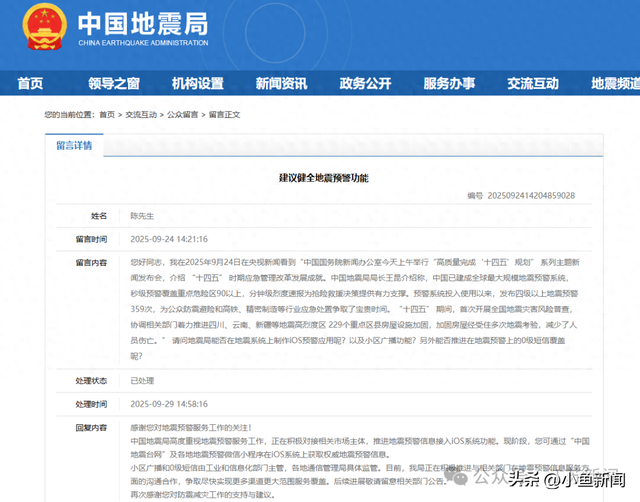Click 留言正文 in the breadcrumb
The image size is (640, 502).
point(225,115)
